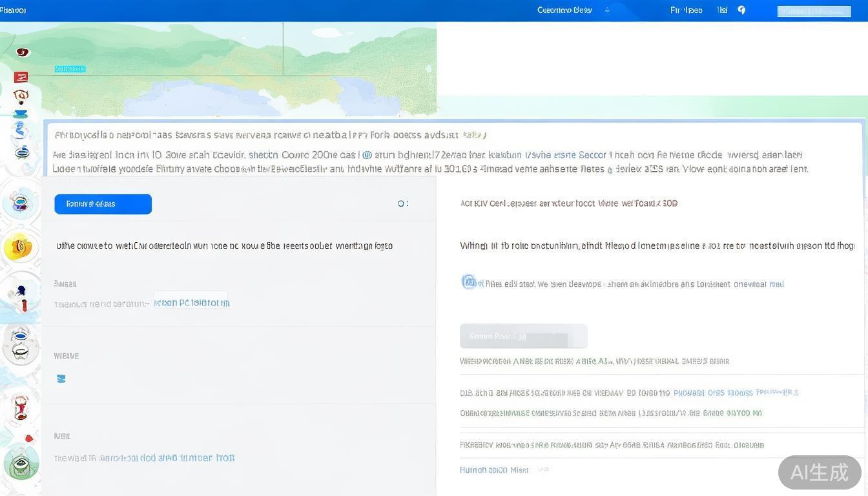Click the round blue icon before right-panel note
The image size is (868, 496).
[x=470, y=282]
